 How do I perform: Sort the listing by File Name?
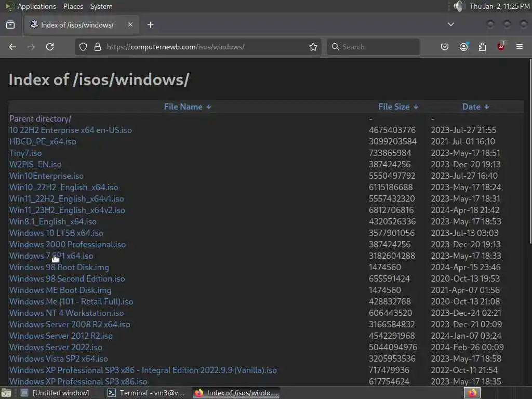point(188,107)
